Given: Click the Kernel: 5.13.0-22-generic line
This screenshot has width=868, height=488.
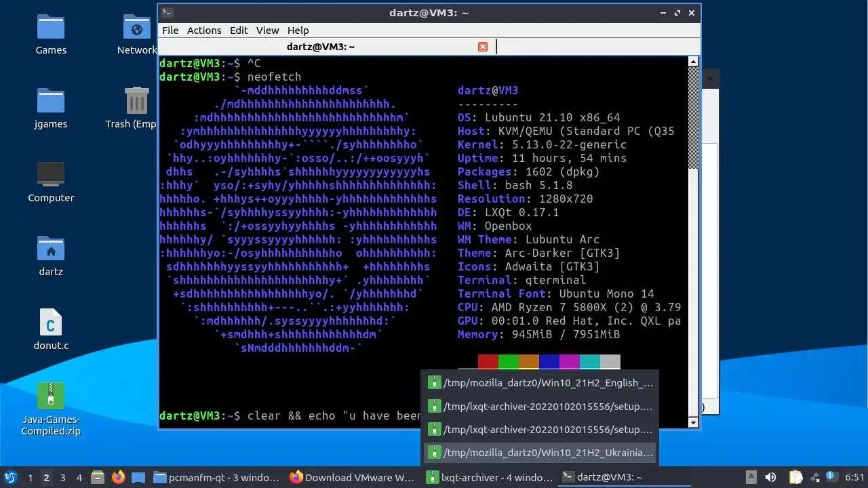Looking at the screenshot, I should (x=542, y=144).
